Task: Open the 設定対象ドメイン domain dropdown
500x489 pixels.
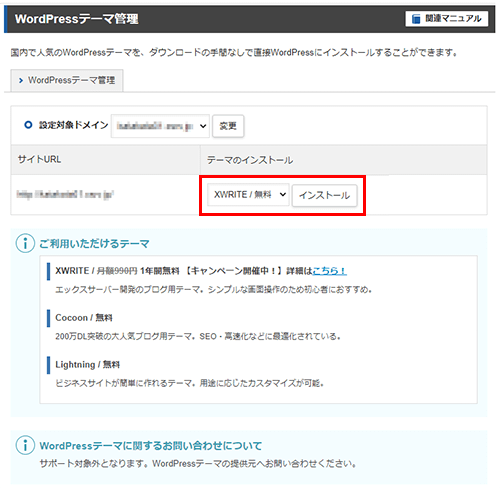Action: tap(160, 126)
